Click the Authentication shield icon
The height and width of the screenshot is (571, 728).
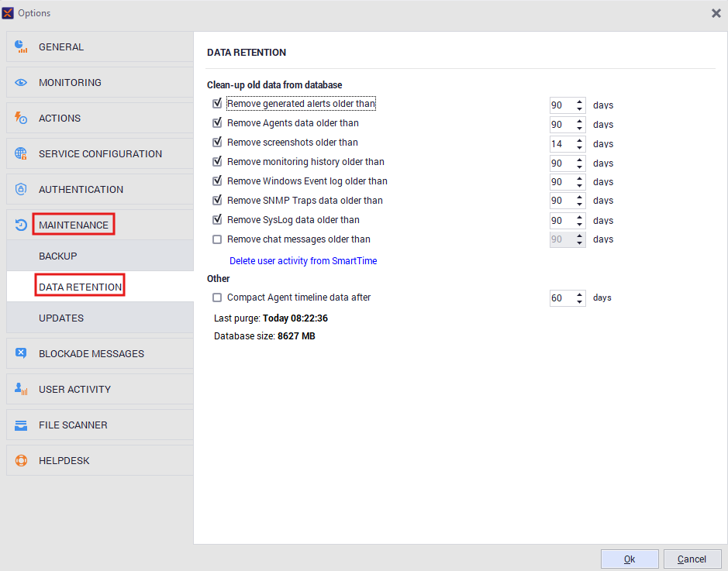21,190
